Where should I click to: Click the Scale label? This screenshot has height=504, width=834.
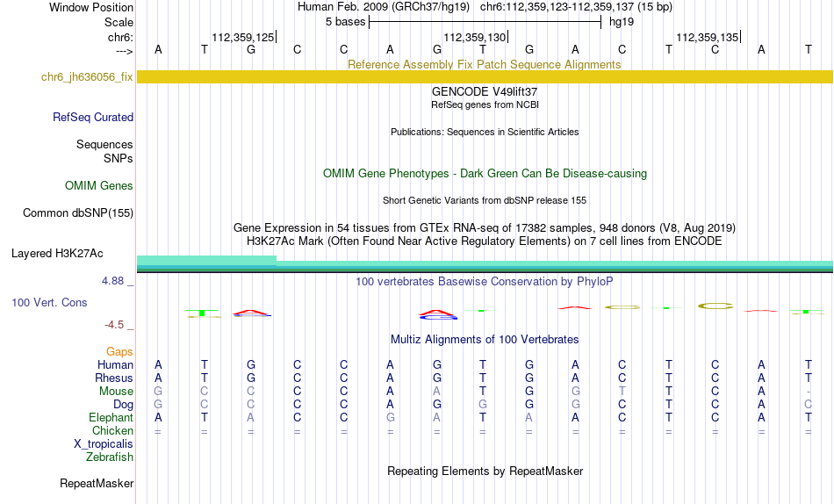click(x=119, y=22)
